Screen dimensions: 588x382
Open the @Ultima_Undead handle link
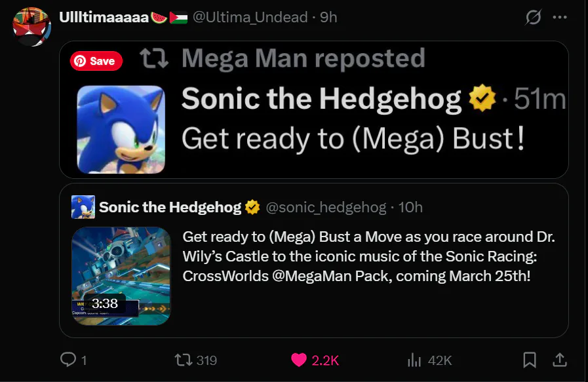(249, 18)
